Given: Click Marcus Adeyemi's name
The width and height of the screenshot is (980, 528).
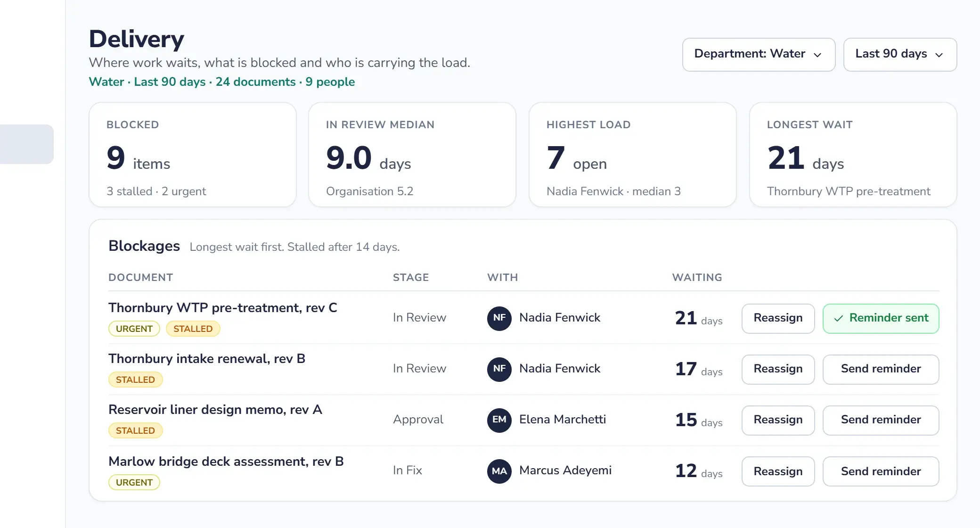Looking at the screenshot, I should pos(565,470).
